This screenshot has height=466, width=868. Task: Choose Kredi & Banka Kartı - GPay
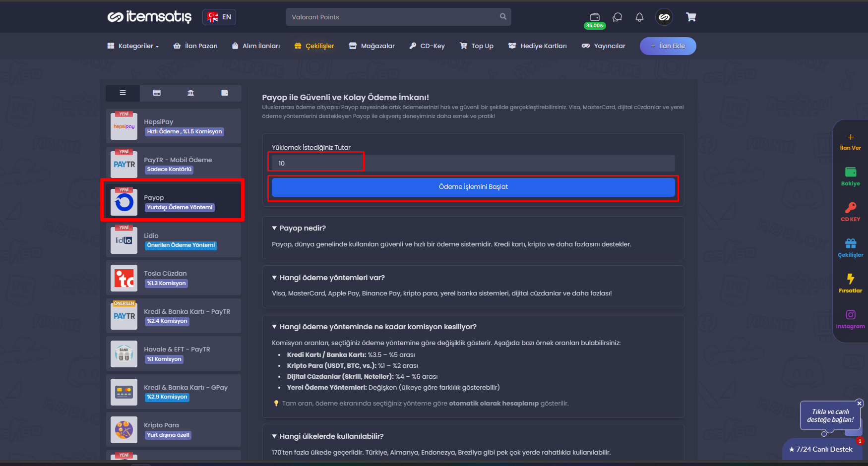coord(174,392)
